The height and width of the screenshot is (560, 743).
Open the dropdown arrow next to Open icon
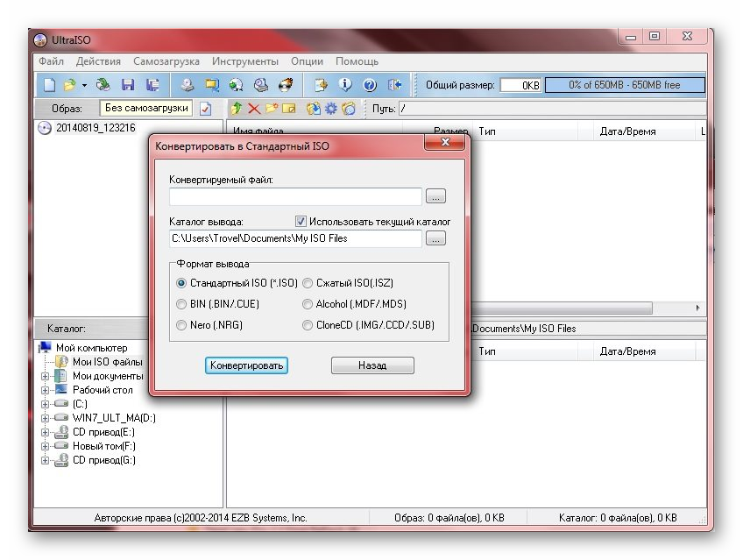84,86
